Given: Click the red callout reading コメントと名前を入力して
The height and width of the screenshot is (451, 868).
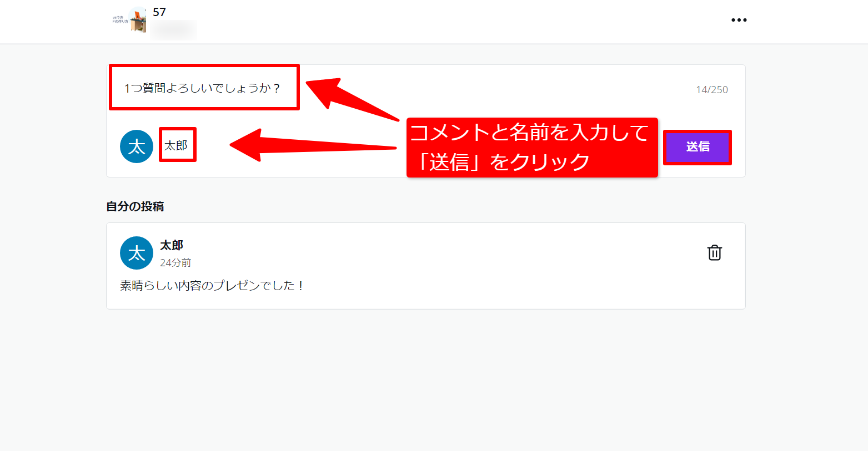Looking at the screenshot, I should click(x=529, y=133).
